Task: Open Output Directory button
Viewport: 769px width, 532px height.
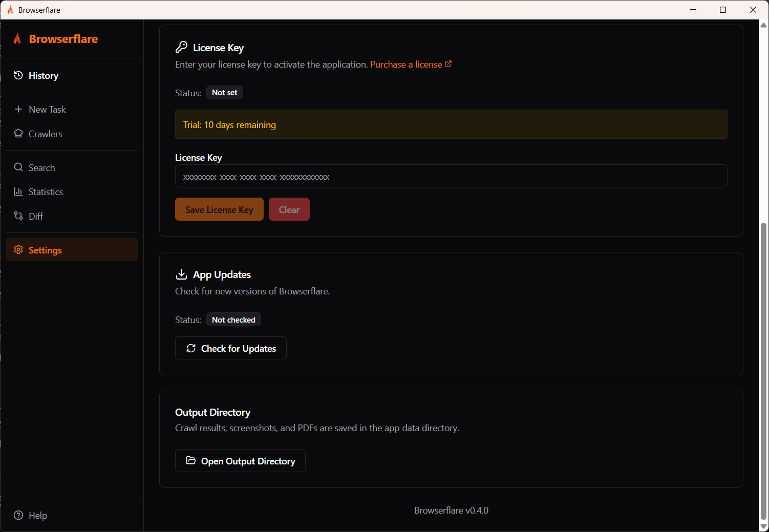Action: 240,461
